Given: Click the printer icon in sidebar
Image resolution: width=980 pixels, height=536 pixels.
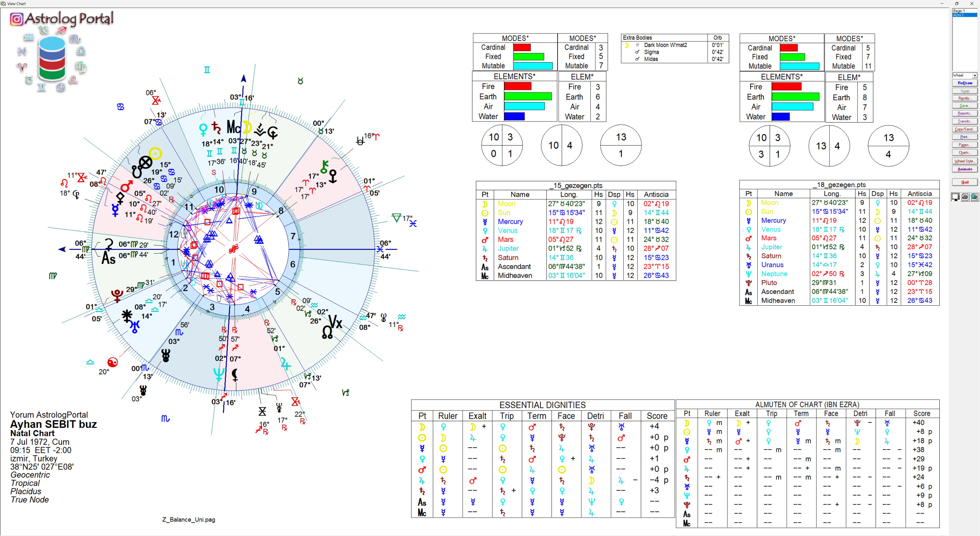Looking at the screenshot, I should pyautogui.click(x=965, y=197).
